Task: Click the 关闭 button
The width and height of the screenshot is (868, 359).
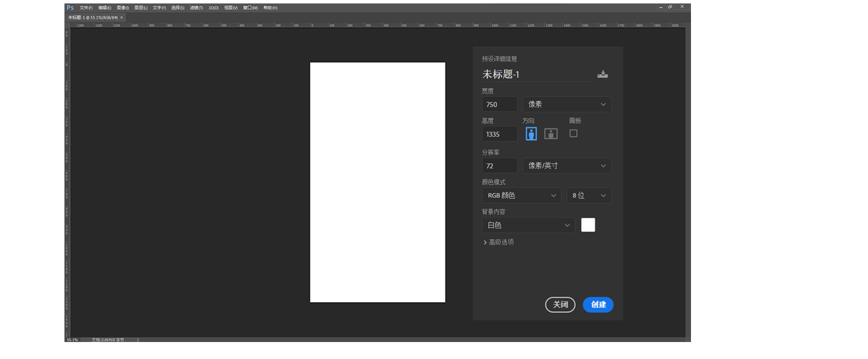Action: pos(560,305)
